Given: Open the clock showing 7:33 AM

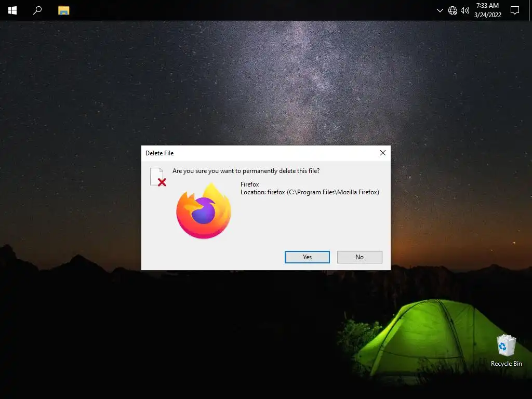Looking at the screenshot, I should 487,10.
